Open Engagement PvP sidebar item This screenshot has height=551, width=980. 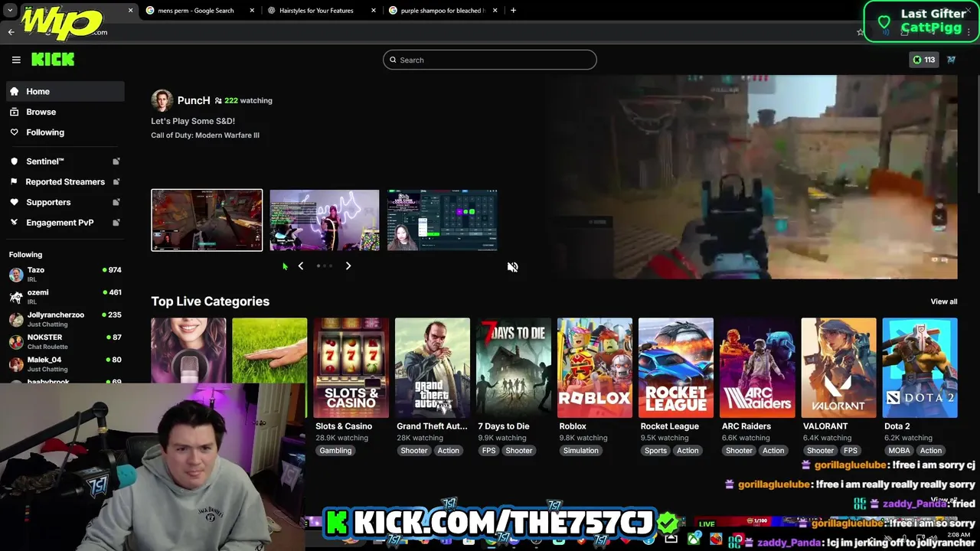pyautogui.click(x=65, y=223)
